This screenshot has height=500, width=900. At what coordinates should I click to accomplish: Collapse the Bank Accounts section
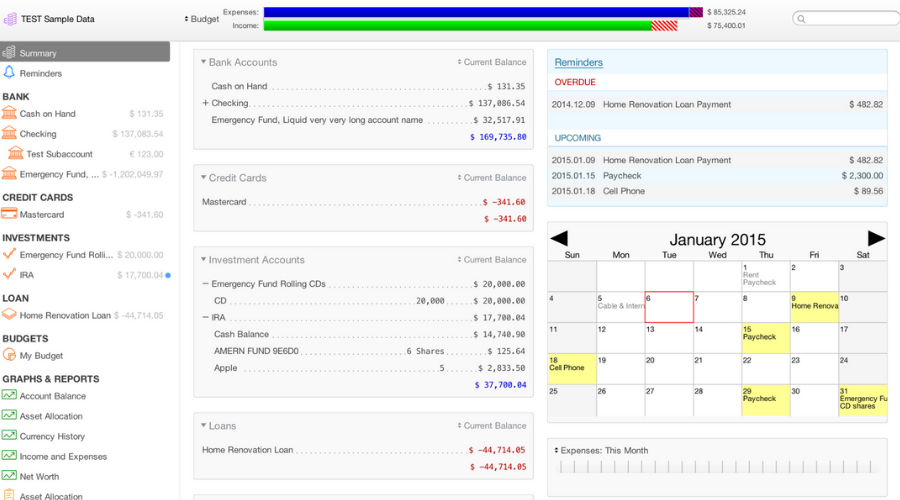(203, 62)
